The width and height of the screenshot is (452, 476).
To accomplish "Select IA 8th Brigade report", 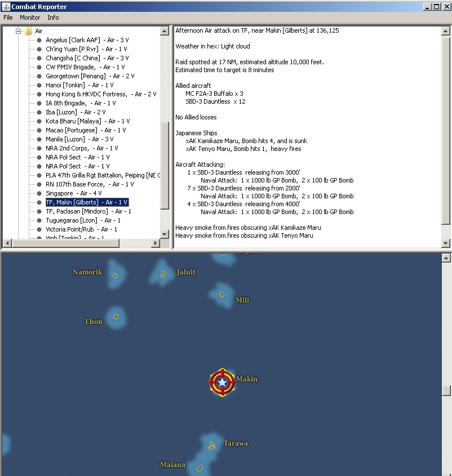I will coord(81,103).
